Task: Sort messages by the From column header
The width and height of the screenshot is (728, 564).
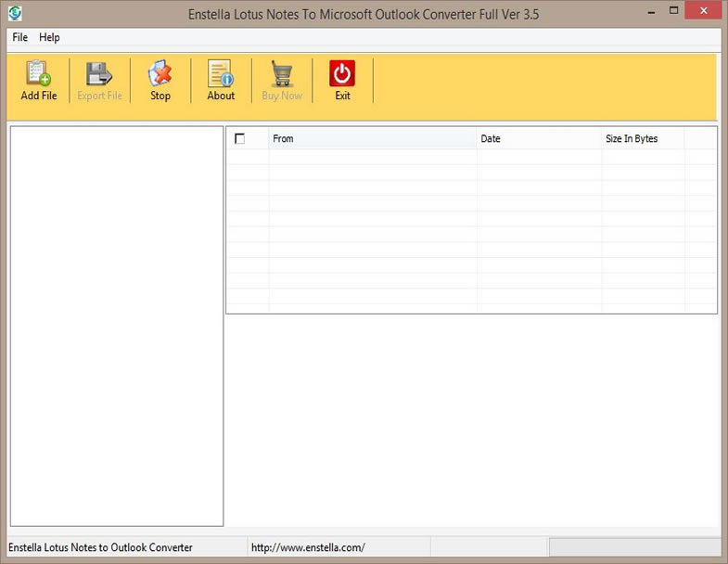Action: [x=371, y=138]
